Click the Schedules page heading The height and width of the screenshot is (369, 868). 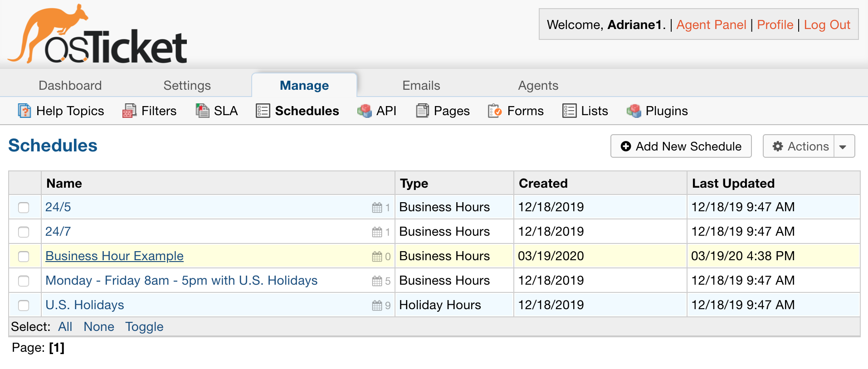[53, 146]
